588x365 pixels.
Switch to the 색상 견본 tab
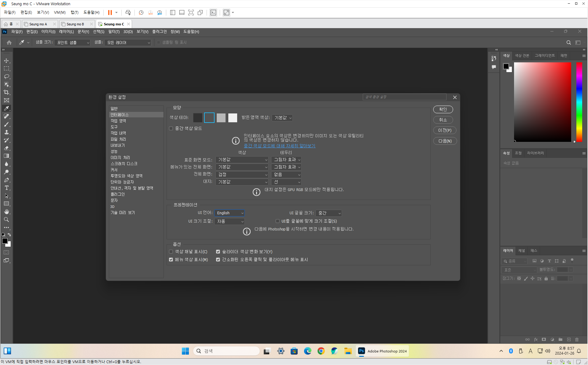coord(522,55)
